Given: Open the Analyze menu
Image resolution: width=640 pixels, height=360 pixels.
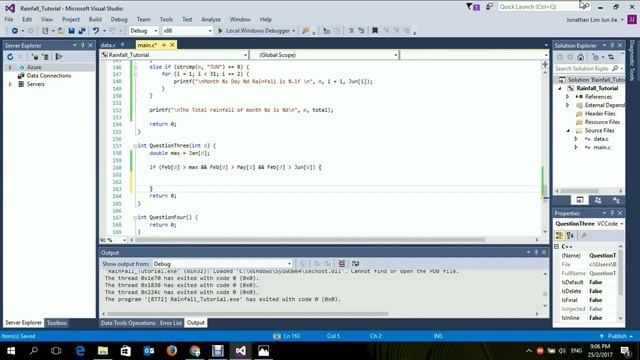Looking at the screenshot, I should [x=211, y=19].
